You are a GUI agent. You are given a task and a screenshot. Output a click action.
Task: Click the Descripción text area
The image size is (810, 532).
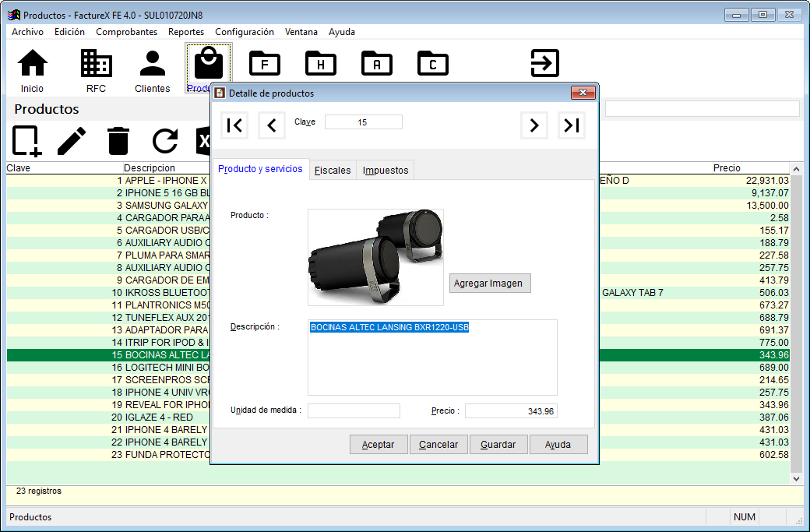coord(432,358)
